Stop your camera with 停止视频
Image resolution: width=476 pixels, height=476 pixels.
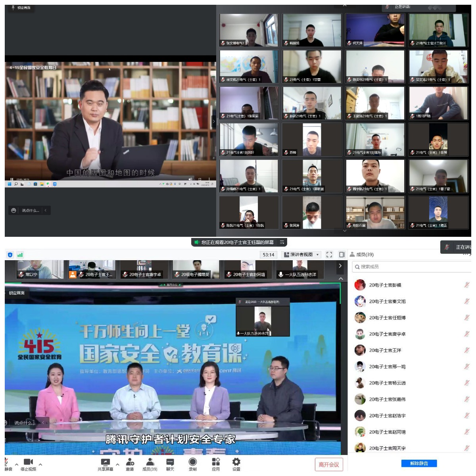(29, 463)
